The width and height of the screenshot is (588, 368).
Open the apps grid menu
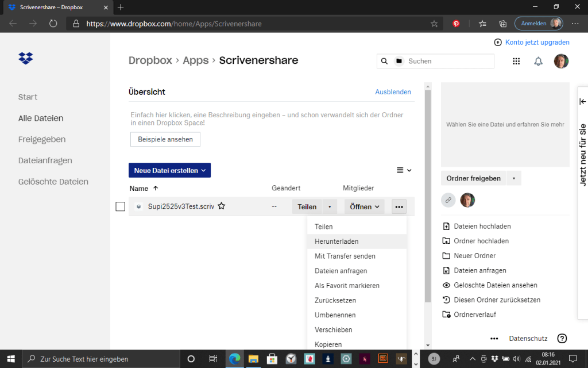516,62
